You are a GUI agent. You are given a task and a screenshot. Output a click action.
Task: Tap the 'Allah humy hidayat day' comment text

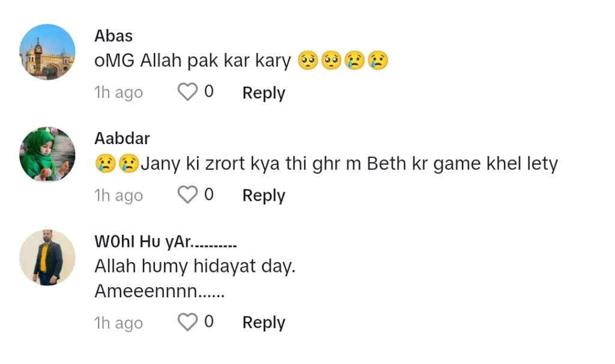point(195,267)
